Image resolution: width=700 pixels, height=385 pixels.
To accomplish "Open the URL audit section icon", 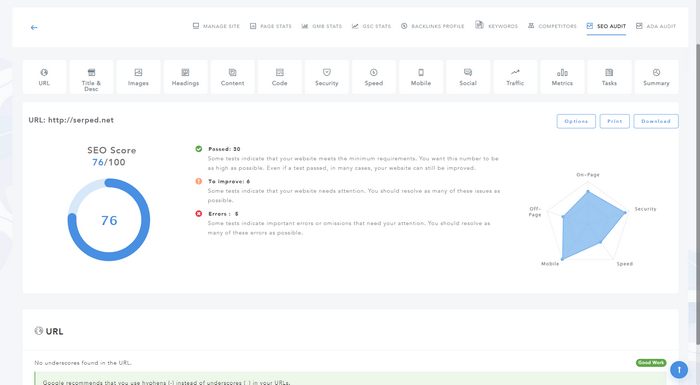I will tap(44, 72).
